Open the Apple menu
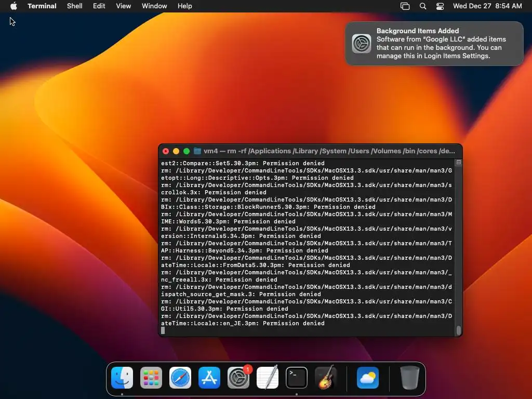Image resolution: width=532 pixels, height=399 pixels. click(x=14, y=6)
